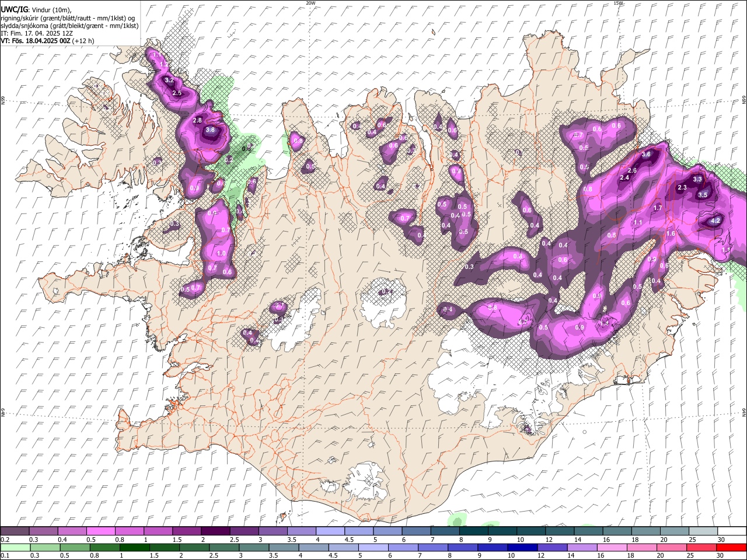Screen dimensions: 747x560
Task: Click the 2.8 snowfall value on the map
Action: click(197, 120)
